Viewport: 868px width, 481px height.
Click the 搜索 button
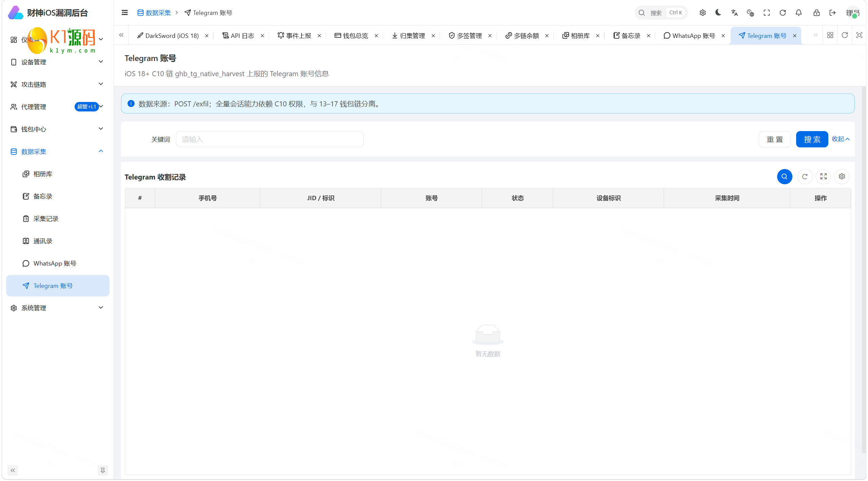(x=812, y=139)
